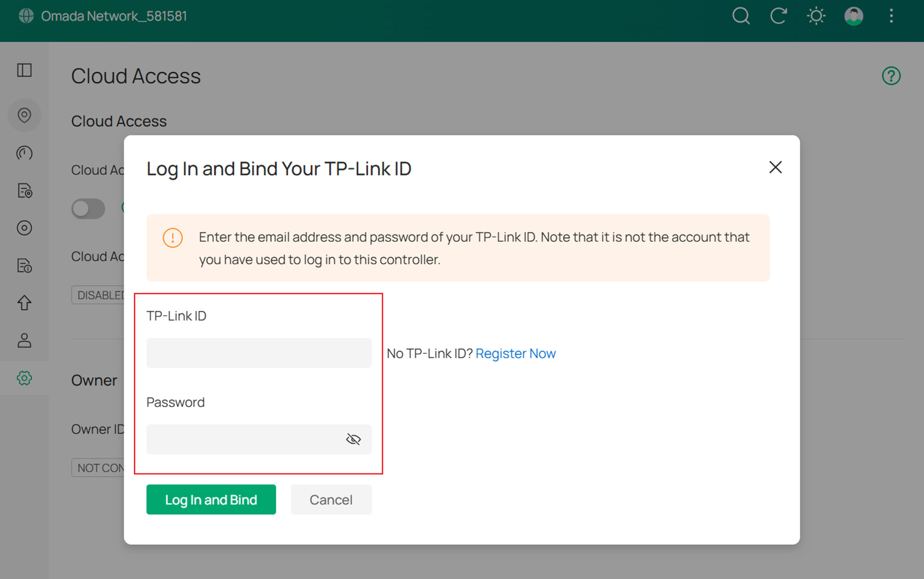
Task: Enable the Cloud Access toggle switch
Action: point(89,208)
